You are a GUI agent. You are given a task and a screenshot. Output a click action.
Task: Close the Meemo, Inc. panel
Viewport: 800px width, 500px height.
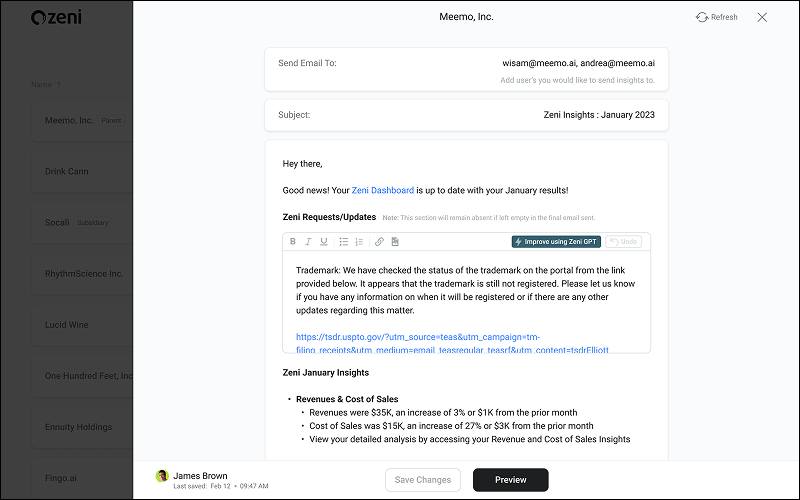(x=762, y=17)
